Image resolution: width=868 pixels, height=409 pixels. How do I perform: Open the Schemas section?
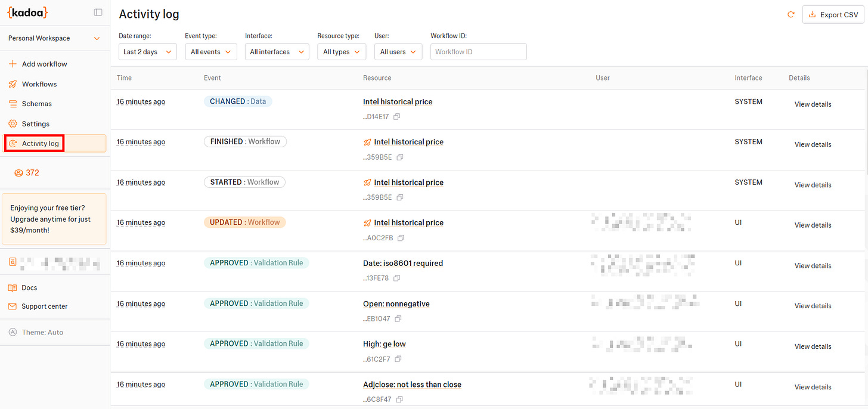point(35,103)
